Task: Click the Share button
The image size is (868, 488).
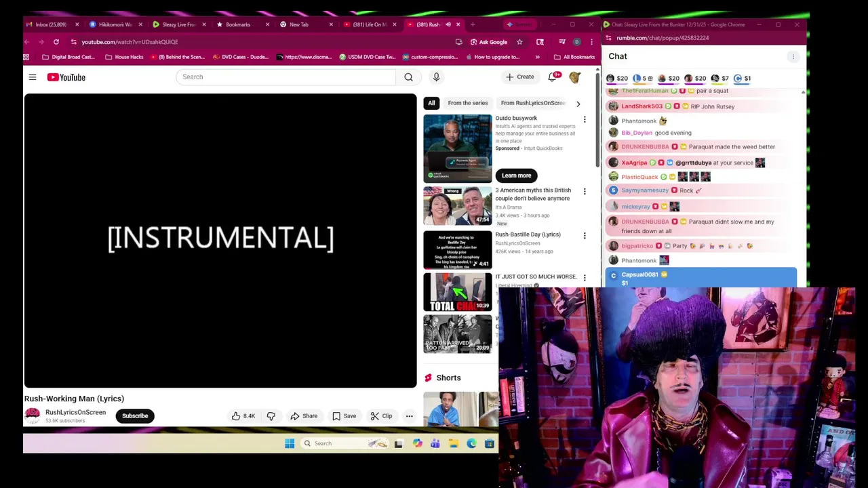Action: click(x=304, y=416)
